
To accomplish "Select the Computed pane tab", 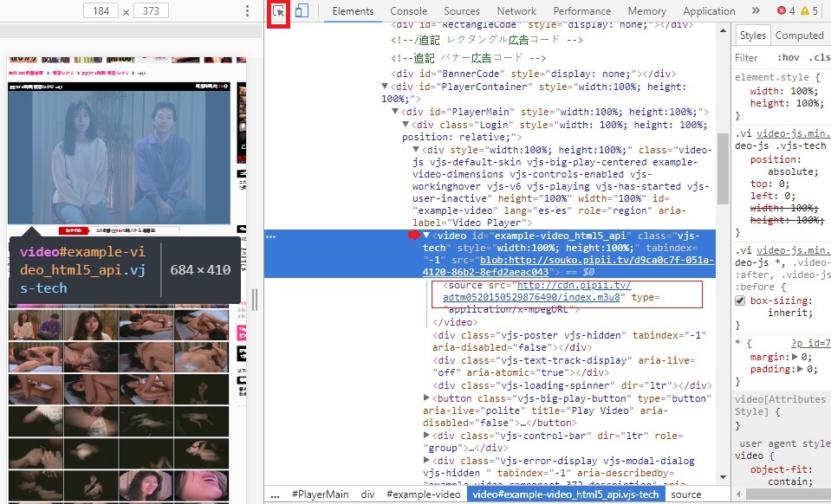I will click(799, 36).
